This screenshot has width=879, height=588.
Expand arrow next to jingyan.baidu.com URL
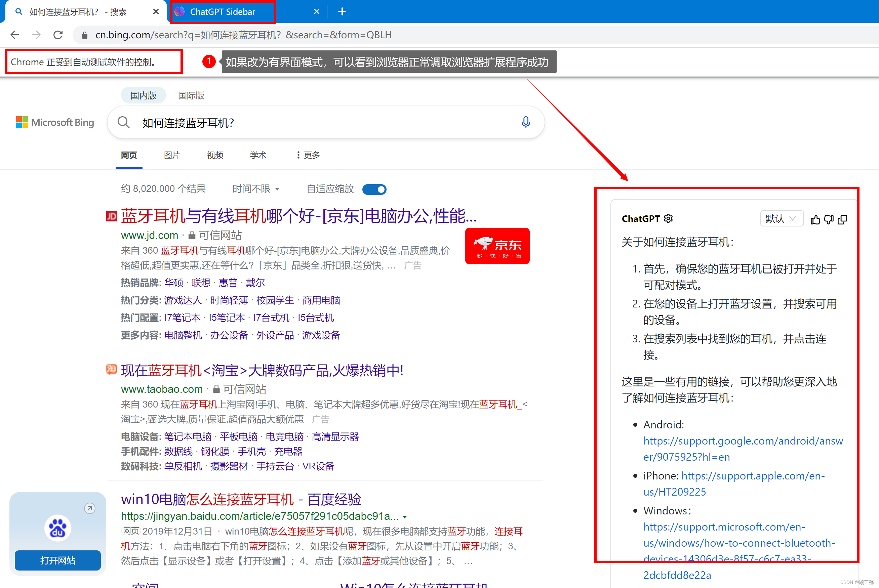point(404,517)
